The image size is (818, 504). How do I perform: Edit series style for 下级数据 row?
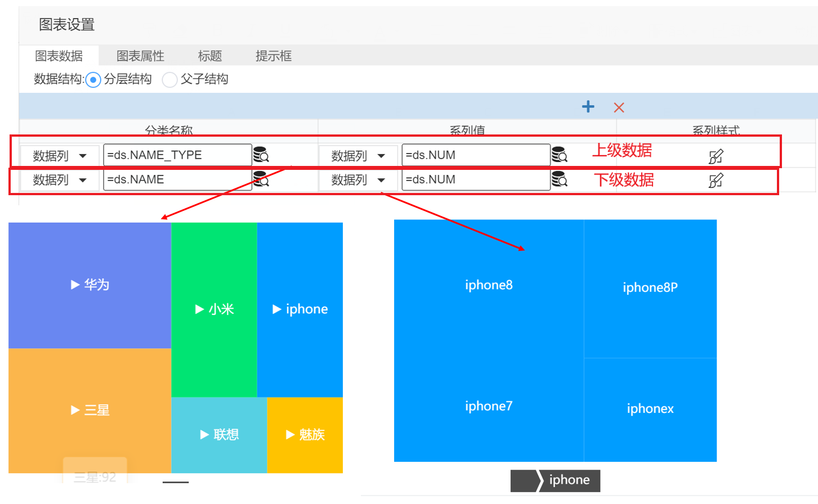point(716,181)
